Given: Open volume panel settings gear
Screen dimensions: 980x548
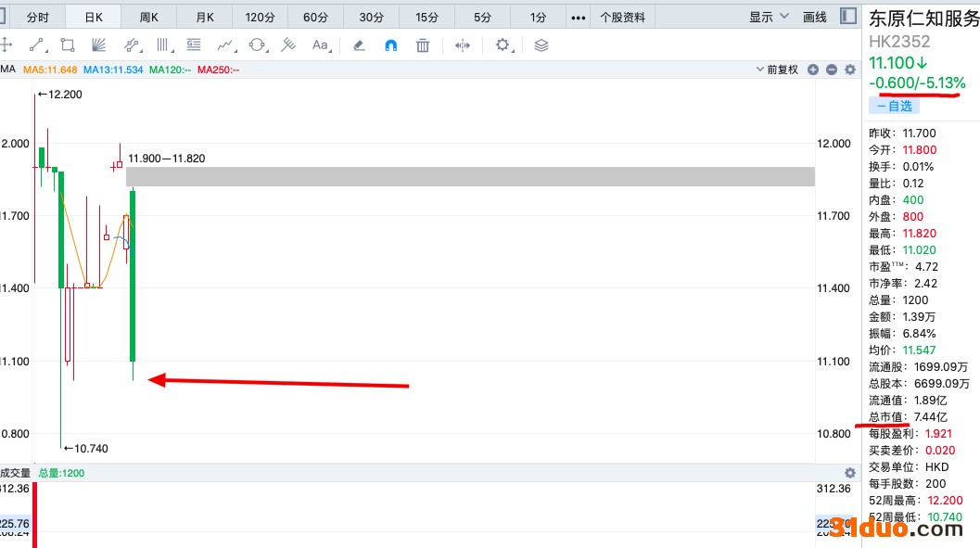Looking at the screenshot, I should coord(850,473).
